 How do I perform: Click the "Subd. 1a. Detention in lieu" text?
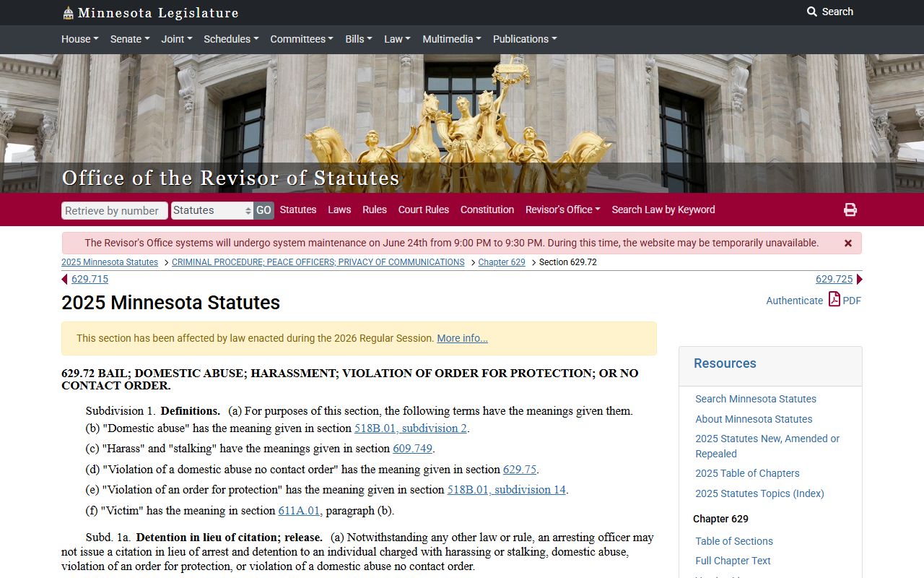204,538
